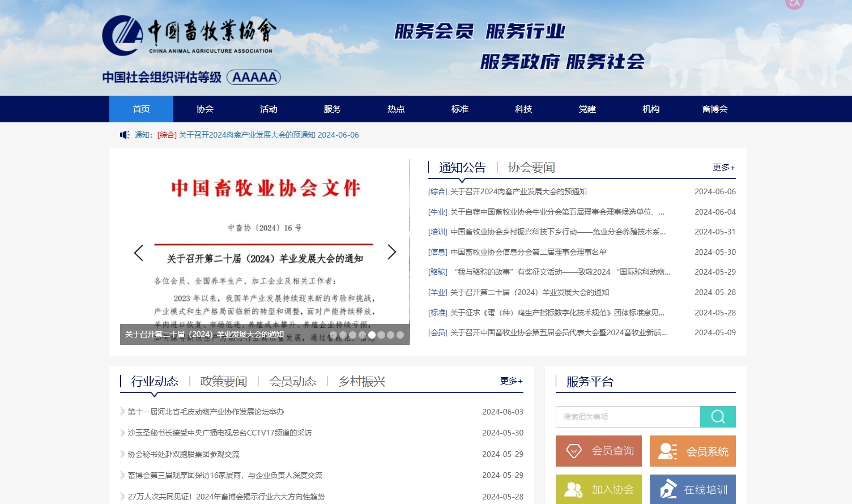Click the teal search magnifier button
This screenshot has height=504, width=852.
718,417
